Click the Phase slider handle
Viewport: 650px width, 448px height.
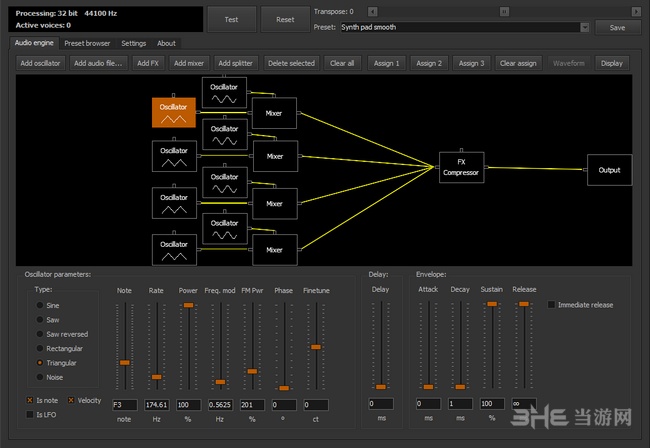284,388
